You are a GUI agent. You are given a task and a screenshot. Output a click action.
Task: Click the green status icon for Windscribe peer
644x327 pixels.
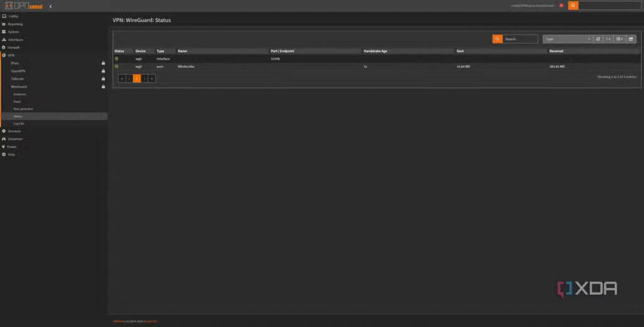(116, 66)
